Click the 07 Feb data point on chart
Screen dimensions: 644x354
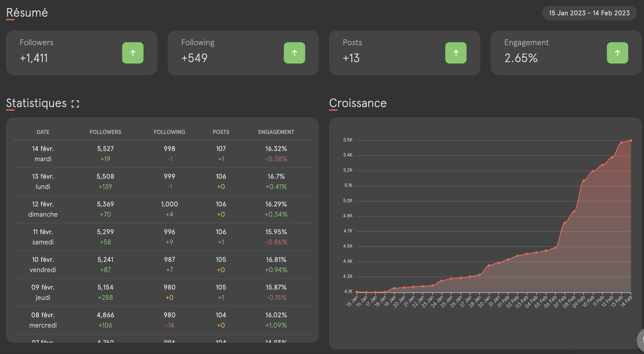(564, 223)
